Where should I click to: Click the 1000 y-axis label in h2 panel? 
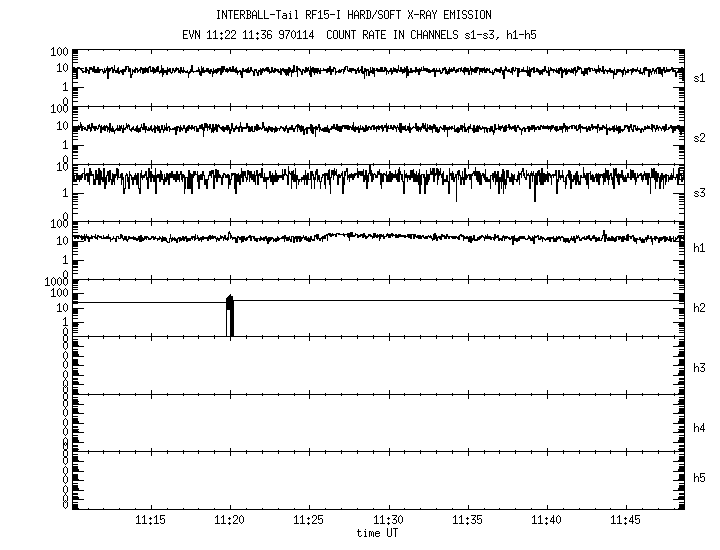pyautogui.click(x=54, y=283)
